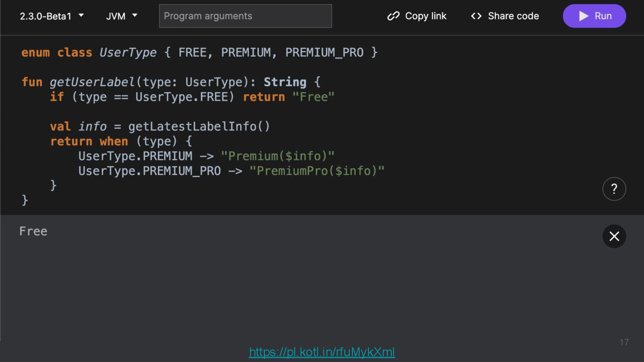Click the "PremiumPro($info)" string literal

(x=317, y=171)
